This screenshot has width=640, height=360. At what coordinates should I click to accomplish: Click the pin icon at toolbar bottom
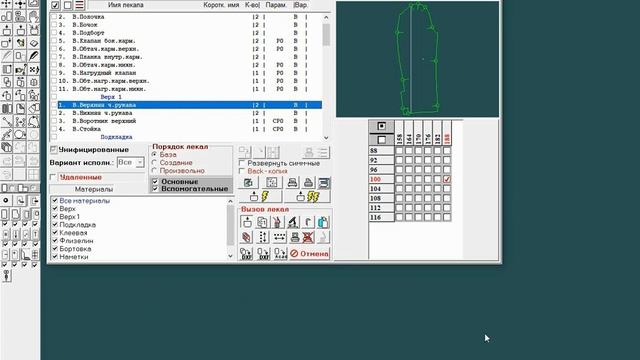tap(7, 276)
